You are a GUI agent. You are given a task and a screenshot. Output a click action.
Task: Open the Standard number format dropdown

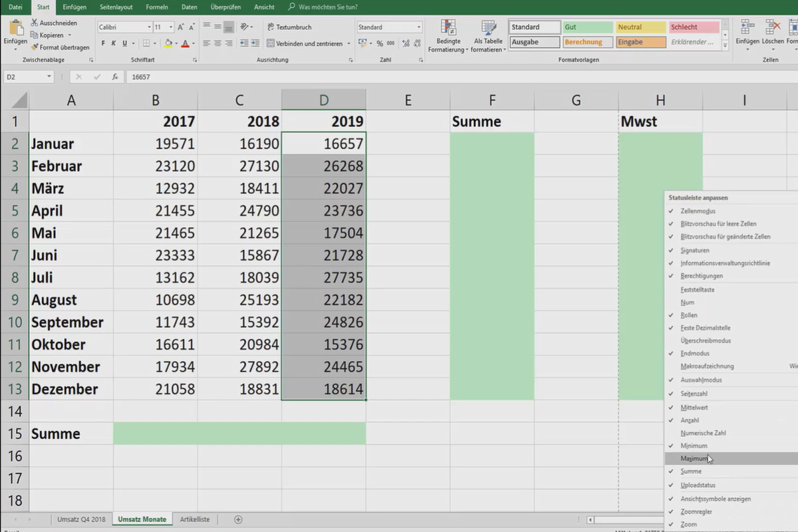[419, 26]
